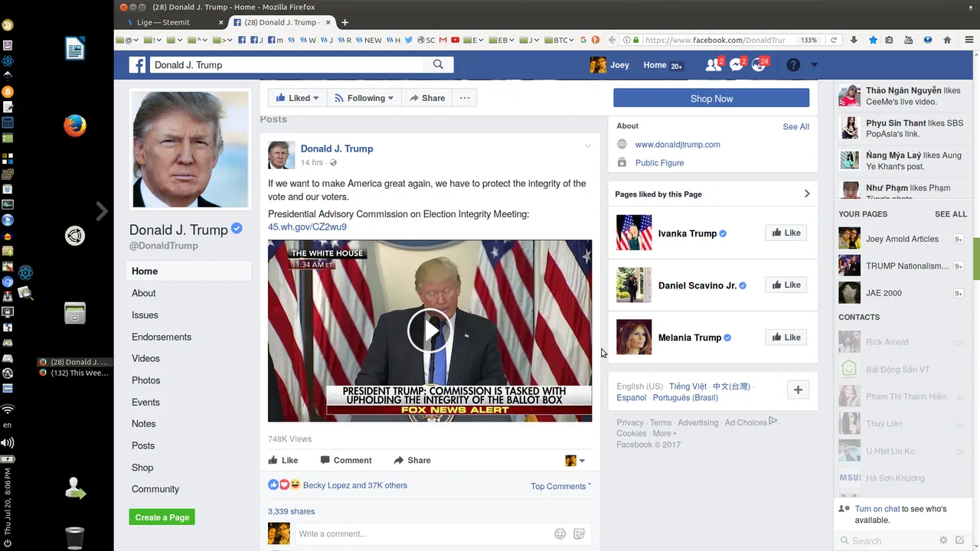Image resolution: width=980 pixels, height=551 pixels.
Task: Click the sticker icon in comment box
Action: 579,533
